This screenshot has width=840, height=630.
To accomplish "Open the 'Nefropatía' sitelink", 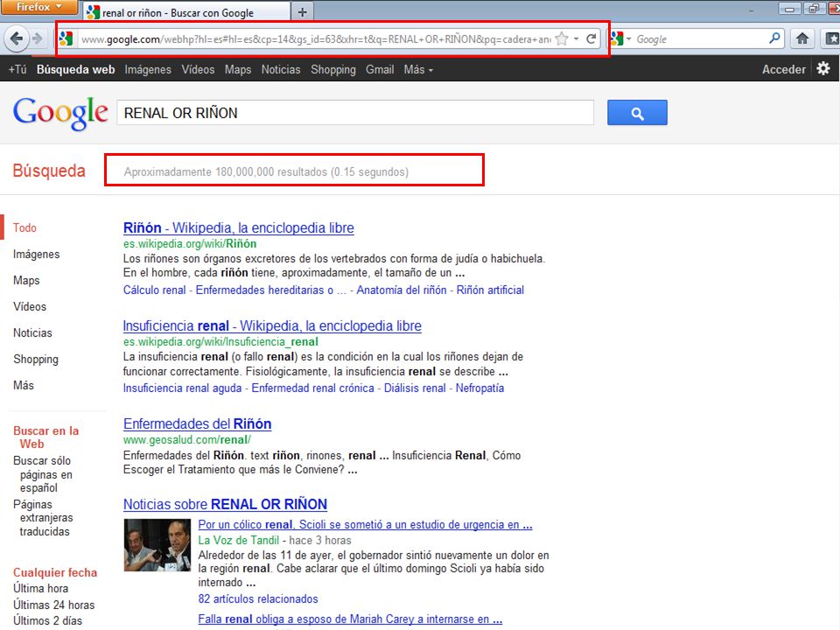I will pyautogui.click(x=479, y=388).
